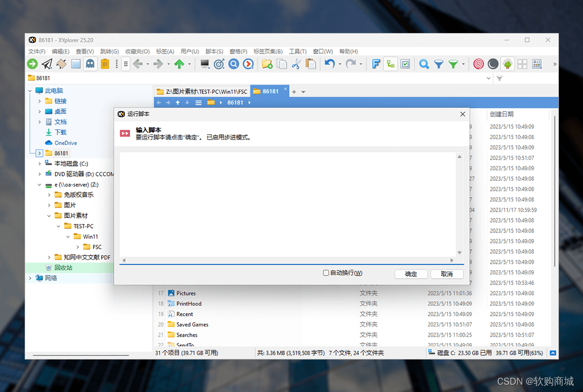Expand the 桌面 tree node
The image size is (583, 392).
[39, 111]
